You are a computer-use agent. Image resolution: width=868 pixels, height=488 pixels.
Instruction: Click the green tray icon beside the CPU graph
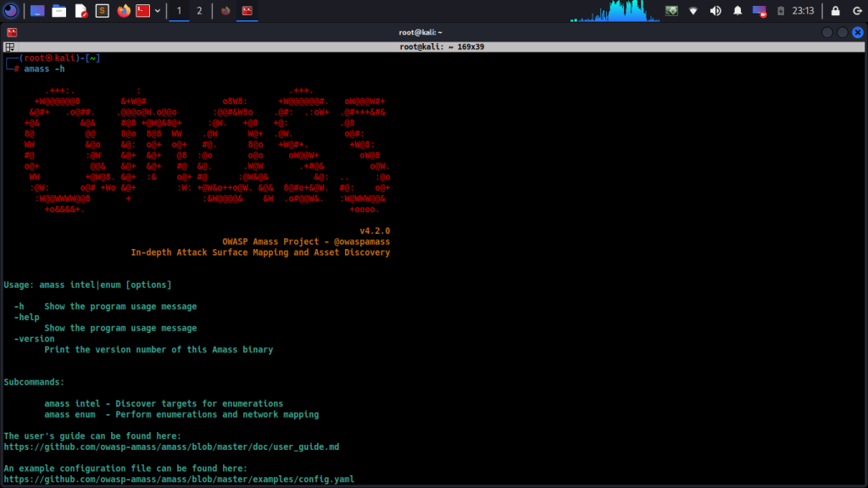pos(671,10)
